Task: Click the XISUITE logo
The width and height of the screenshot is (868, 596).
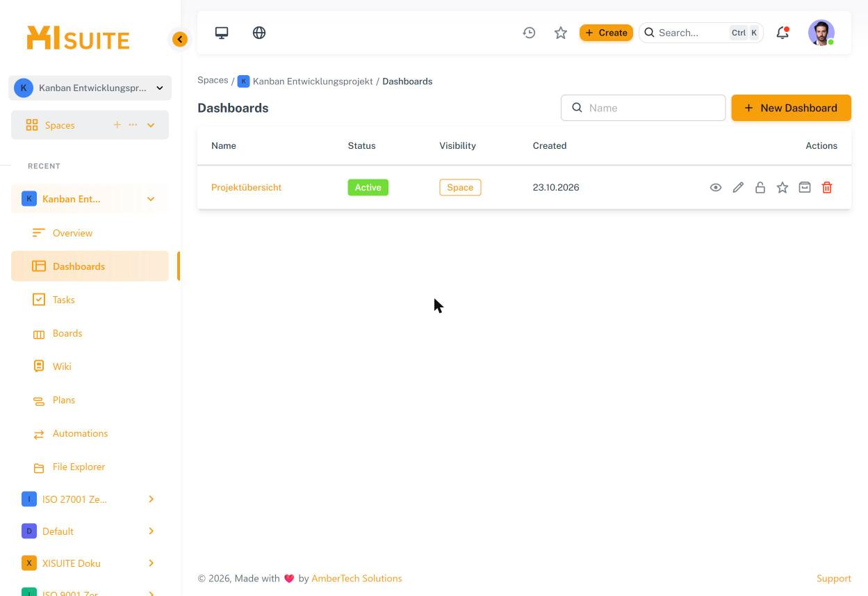Action: (x=78, y=38)
